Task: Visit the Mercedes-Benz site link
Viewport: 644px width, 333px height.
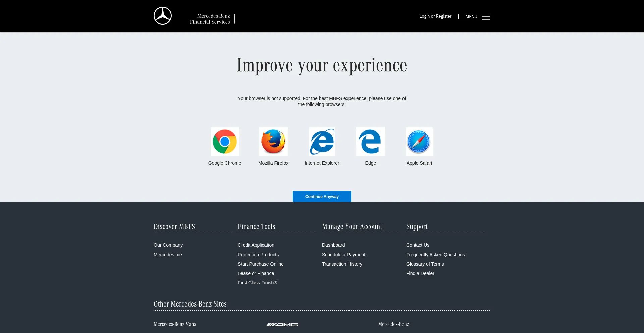Action: tap(393, 324)
